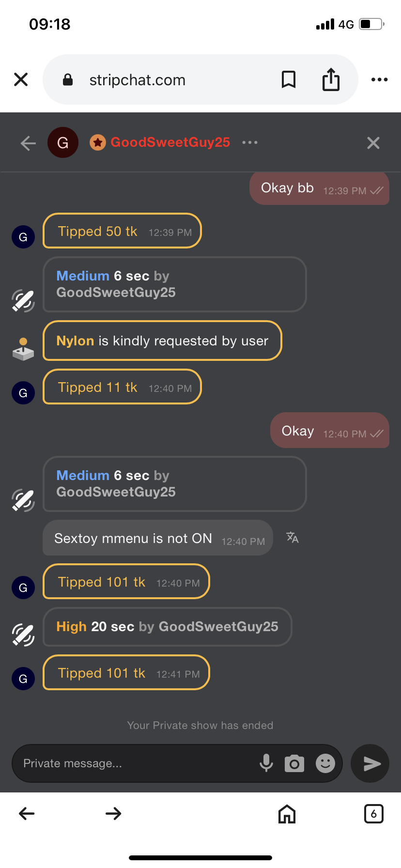The image size is (401, 868).
Task: Tap the browser bookmark icon
Action: tap(289, 79)
